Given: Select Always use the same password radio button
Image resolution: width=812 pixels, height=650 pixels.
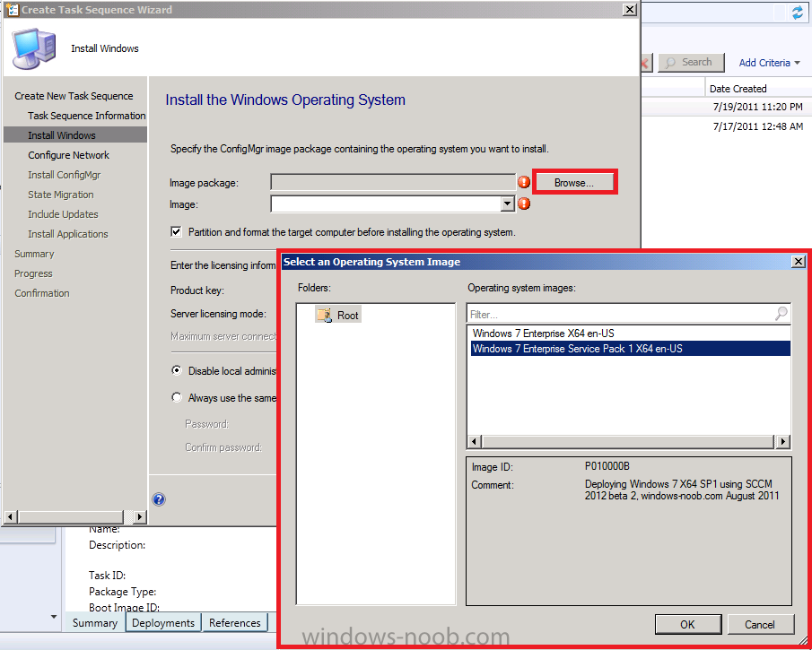Looking at the screenshot, I should [177, 397].
